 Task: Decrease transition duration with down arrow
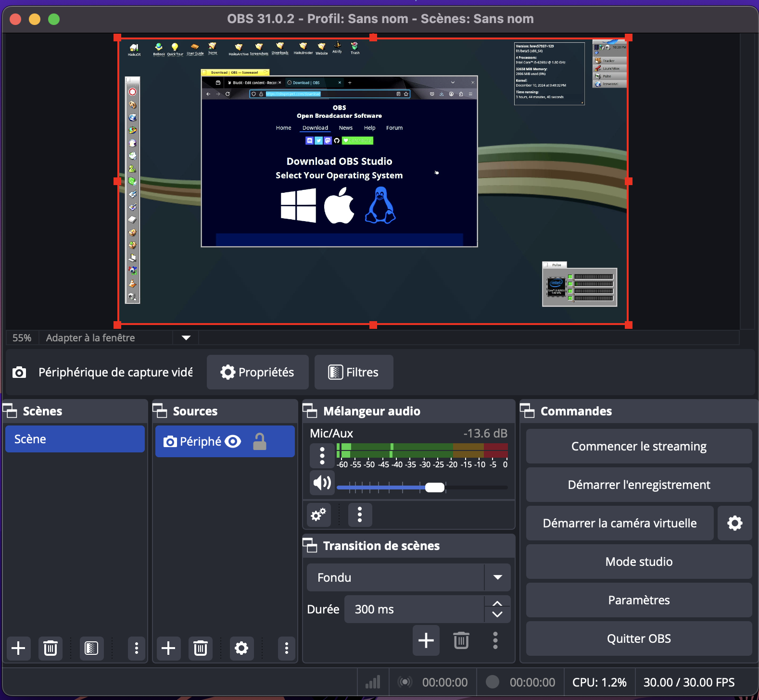coord(497,615)
